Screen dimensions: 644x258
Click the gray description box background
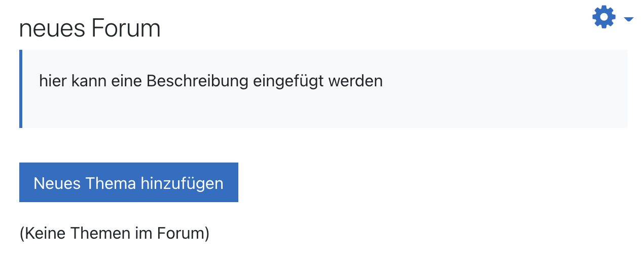[456, 109]
